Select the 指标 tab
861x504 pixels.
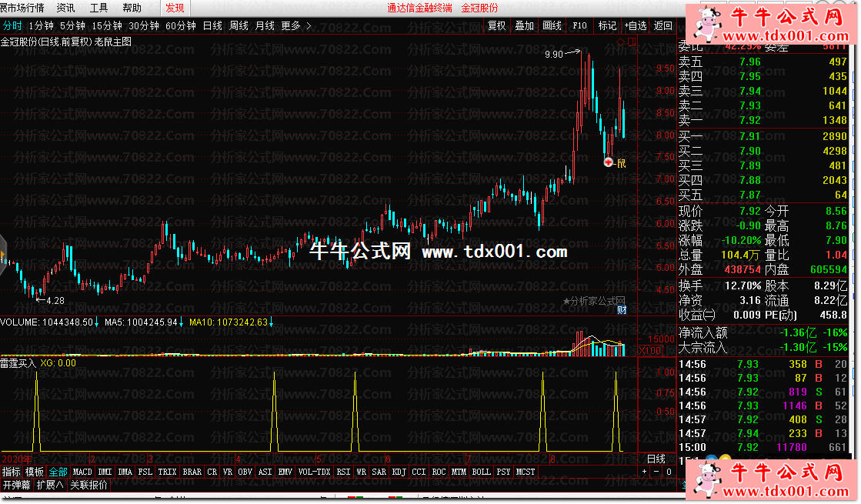point(11,472)
